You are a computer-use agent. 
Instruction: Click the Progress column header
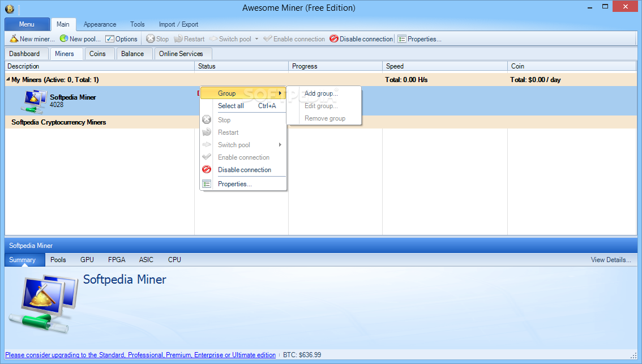pyautogui.click(x=335, y=66)
